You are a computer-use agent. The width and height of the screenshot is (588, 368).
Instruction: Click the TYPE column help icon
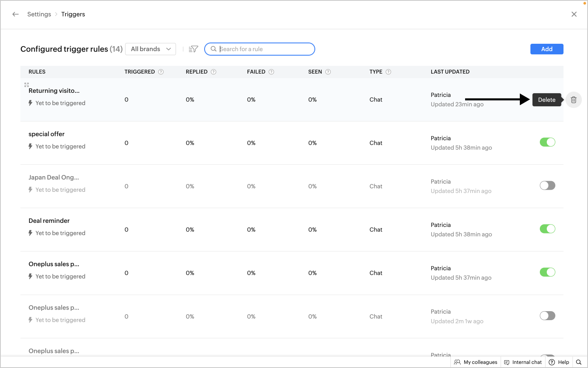tap(388, 72)
